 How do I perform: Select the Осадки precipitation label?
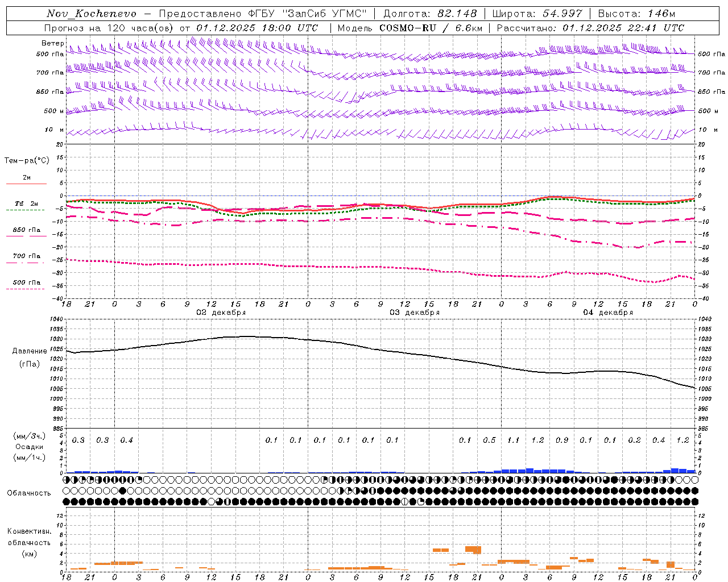click(x=30, y=447)
